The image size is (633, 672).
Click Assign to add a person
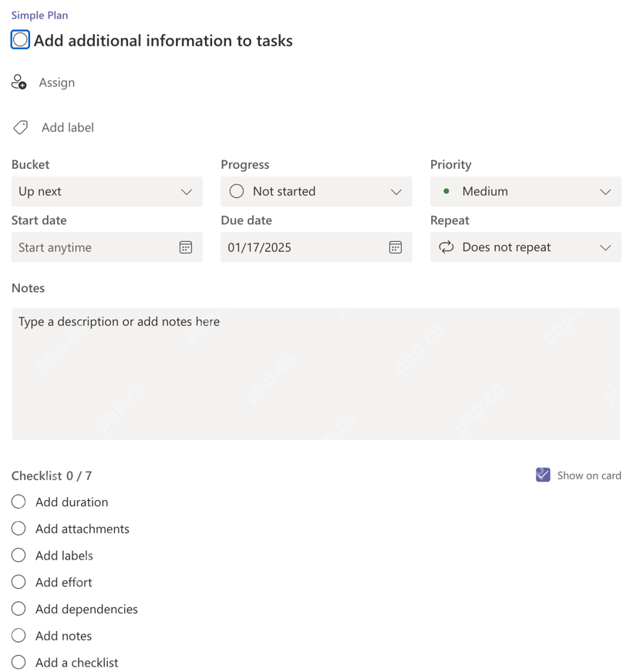coord(57,82)
